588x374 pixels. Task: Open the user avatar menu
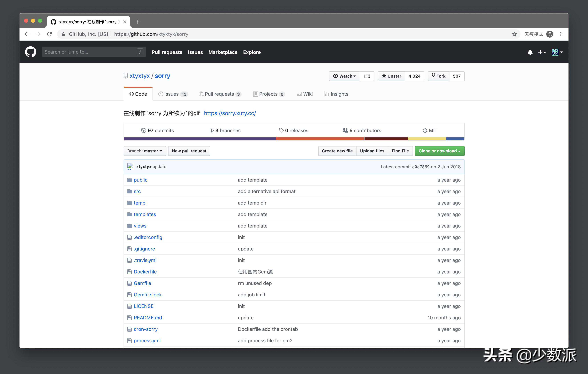557,52
